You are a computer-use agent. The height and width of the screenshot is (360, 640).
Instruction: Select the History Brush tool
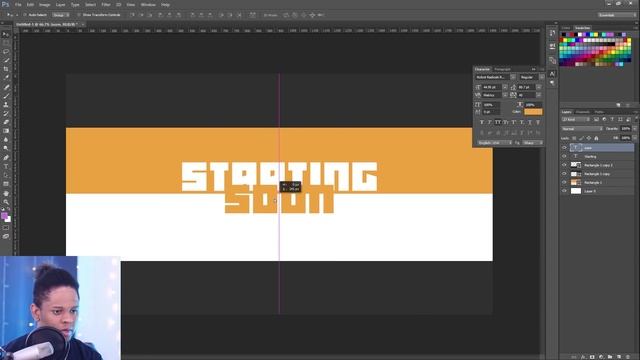click(x=6, y=113)
